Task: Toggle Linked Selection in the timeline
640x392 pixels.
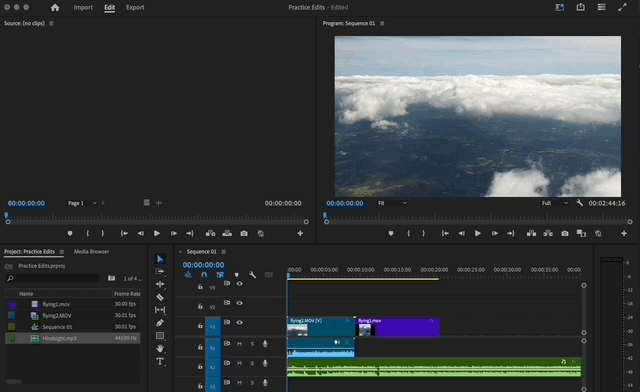Action: click(220, 275)
